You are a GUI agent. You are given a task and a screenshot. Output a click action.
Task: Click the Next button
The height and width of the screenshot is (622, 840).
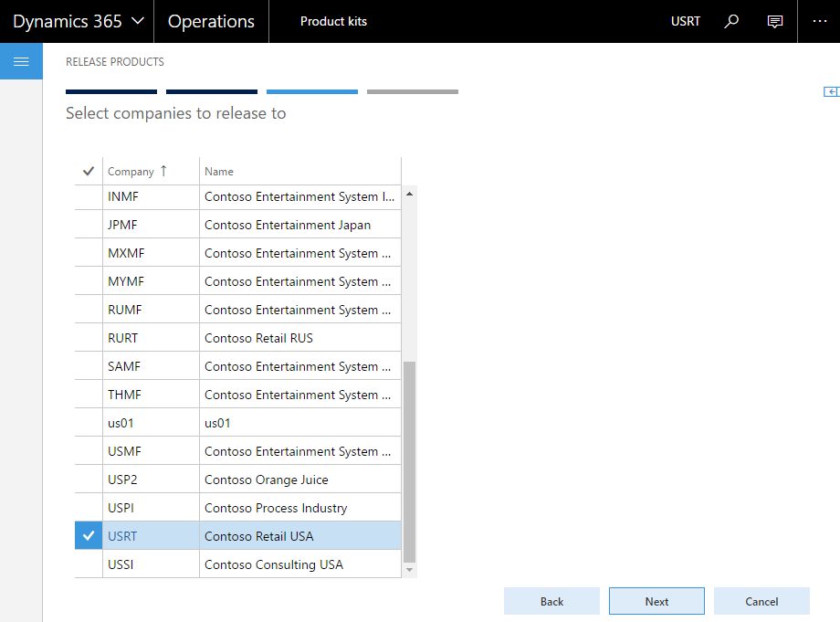click(x=656, y=601)
